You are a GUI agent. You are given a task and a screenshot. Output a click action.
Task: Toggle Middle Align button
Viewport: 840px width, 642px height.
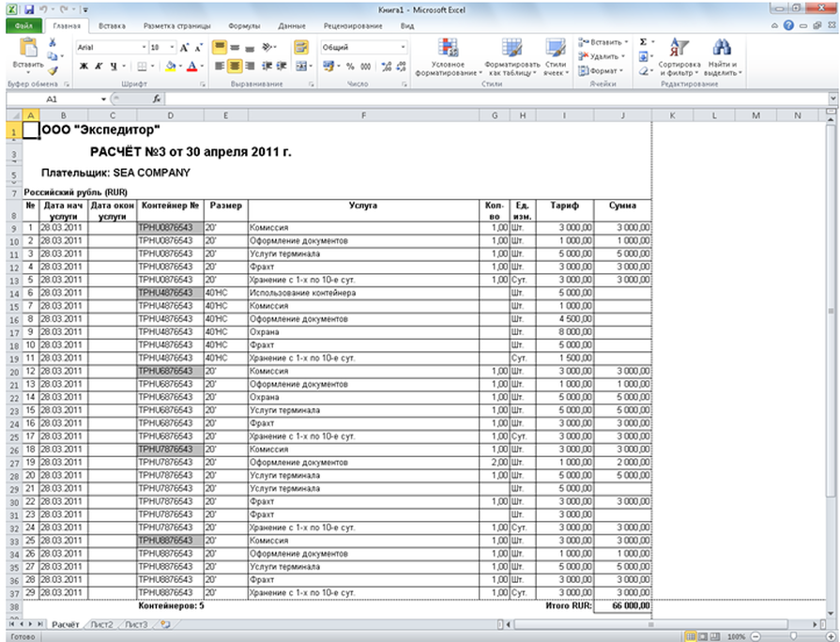click(235, 48)
